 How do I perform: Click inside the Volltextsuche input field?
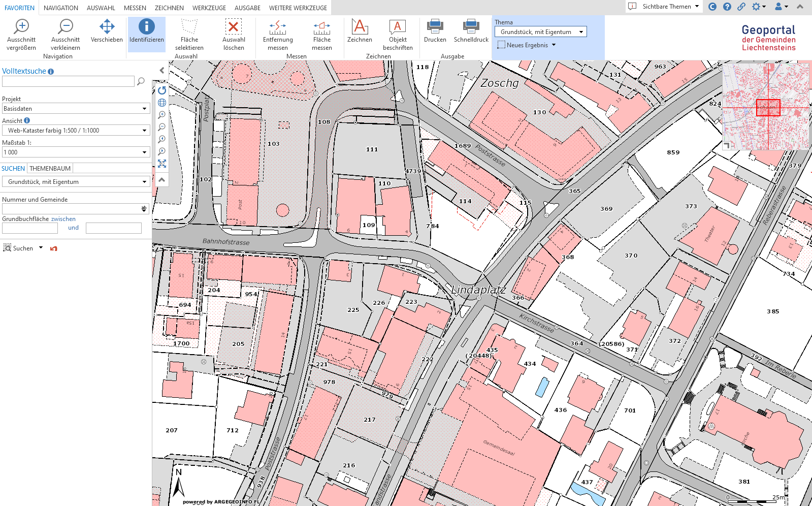pyautogui.click(x=68, y=81)
